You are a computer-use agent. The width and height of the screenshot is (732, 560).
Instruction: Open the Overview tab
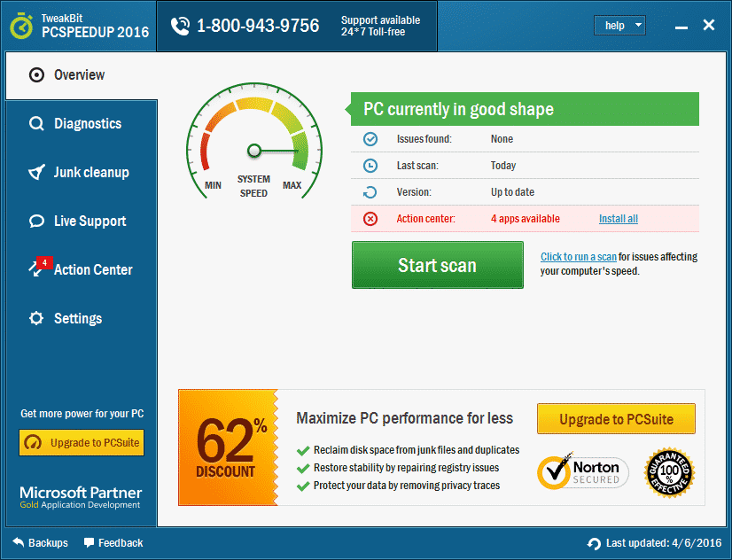(82, 75)
